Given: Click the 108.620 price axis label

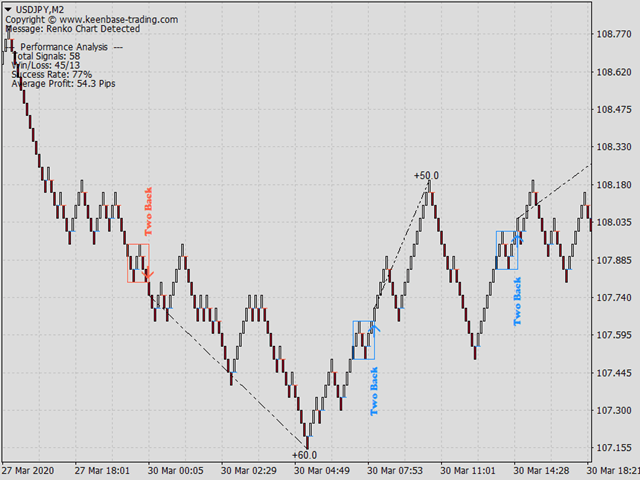Looking at the screenshot, I should click(x=614, y=72).
